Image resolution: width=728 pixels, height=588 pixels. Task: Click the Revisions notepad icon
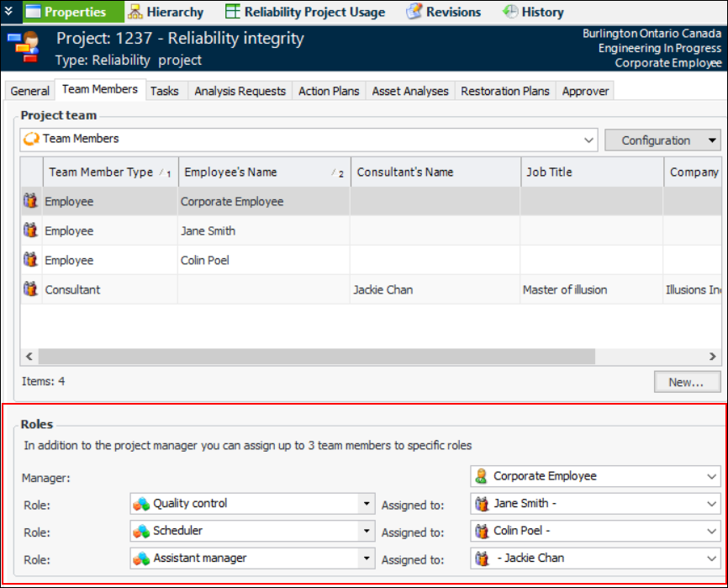(x=414, y=12)
